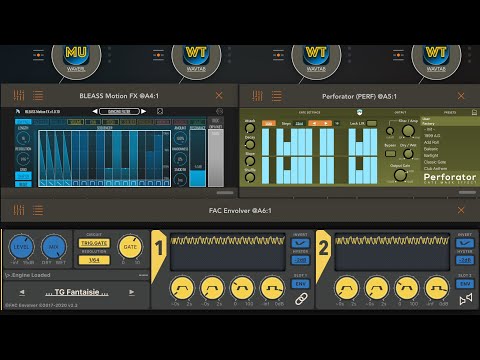This screenshot has width=480, height=360.
Task: Click the Output Gain knob in Perforator
Action: coord(400,175)
